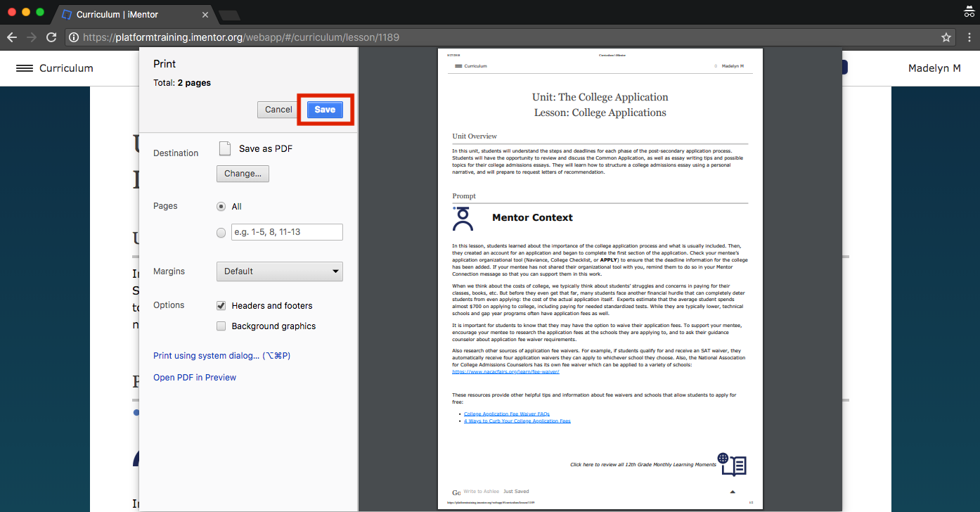
Task: Click the Madelyn M user name
Action: coord(934,68)
